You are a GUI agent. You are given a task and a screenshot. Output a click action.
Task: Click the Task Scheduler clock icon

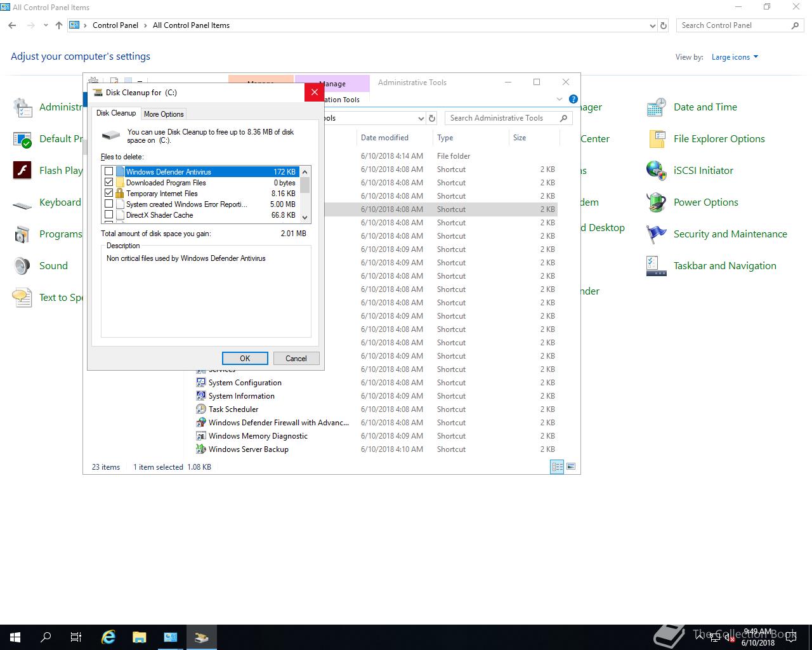201,409
